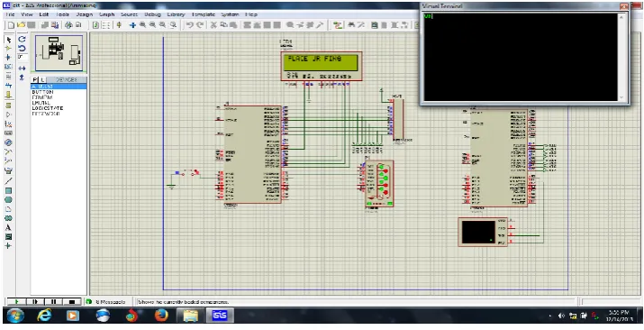Open Firefox from the taskbar
Viewport: 644px width, 330px height.
[x=161, y=316]
